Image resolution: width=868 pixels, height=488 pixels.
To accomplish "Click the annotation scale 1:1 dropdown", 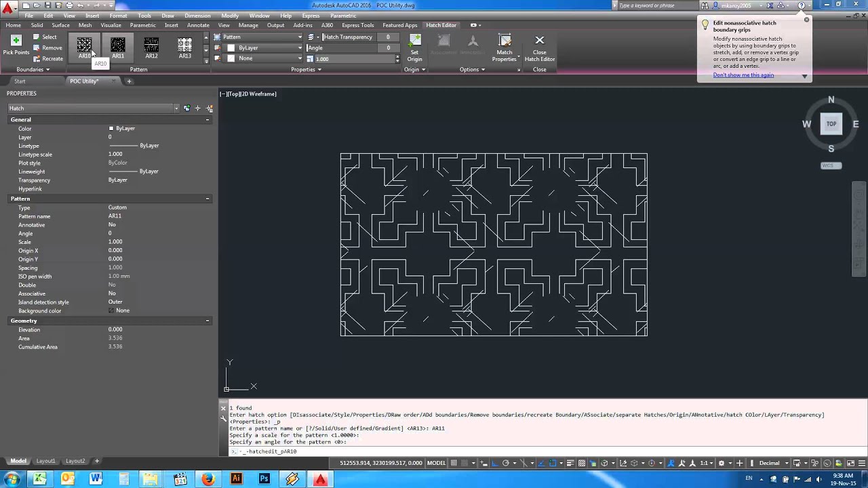I will pyautogui.click(x=707, y=464).
